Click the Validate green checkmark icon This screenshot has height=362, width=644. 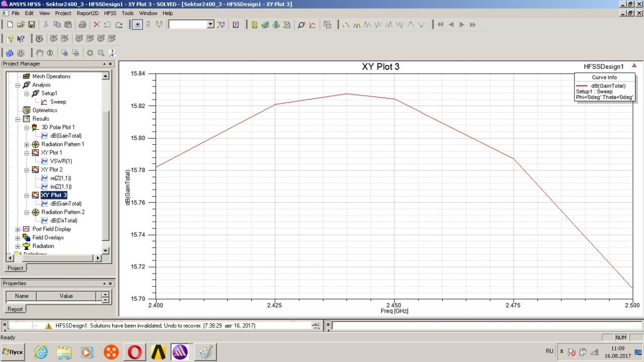[x=265, y=25]
